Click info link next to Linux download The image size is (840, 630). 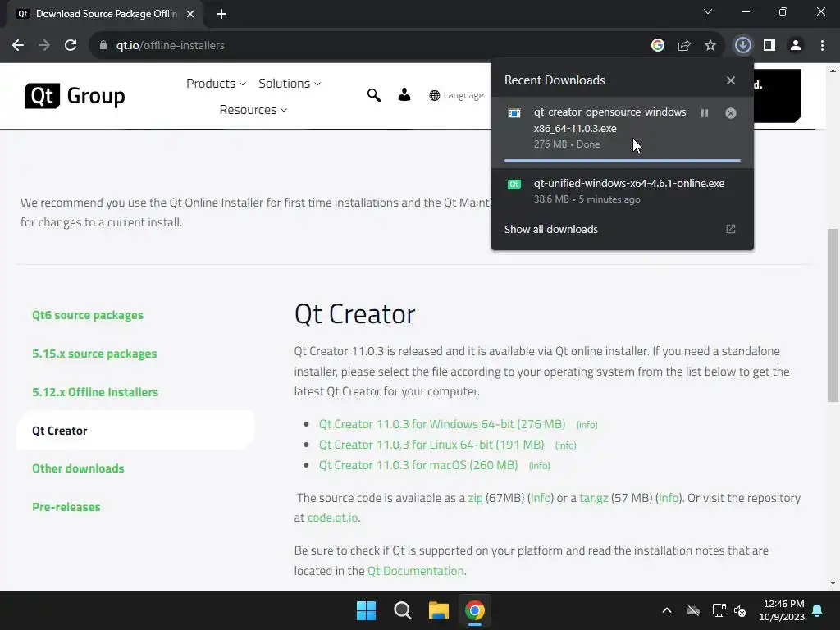(566, 445)
